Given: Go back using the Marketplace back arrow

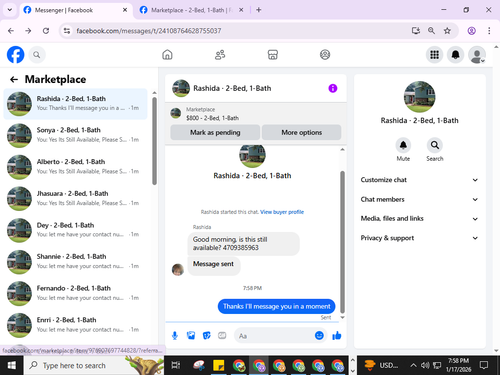Looking at the screenshot, I should [x=14, y=79].
